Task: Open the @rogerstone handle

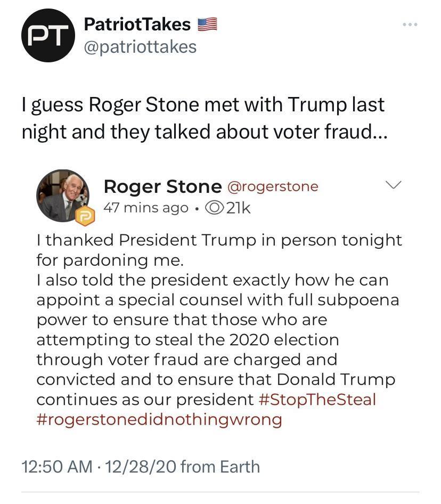Action: (273, 186)
